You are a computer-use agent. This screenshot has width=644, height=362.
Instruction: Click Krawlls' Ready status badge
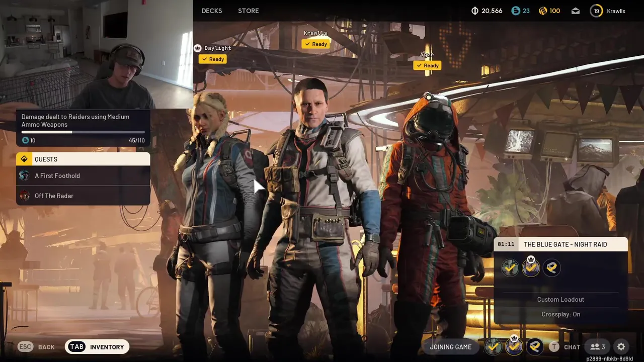tap(315, 44)
